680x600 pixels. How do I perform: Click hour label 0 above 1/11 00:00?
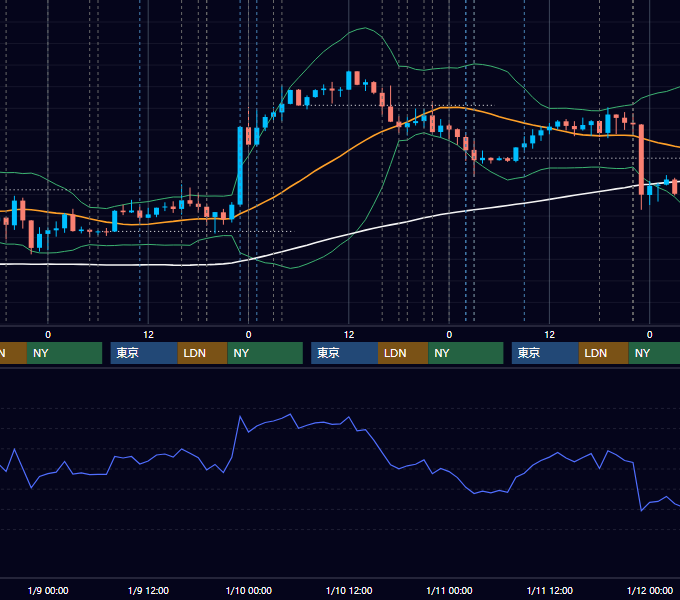pyautogui.click(x=449, y=335)
